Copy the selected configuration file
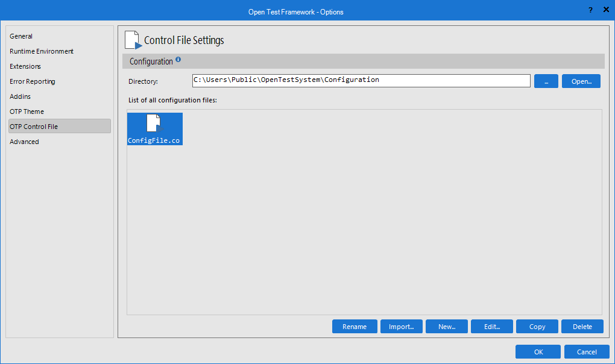The height and width of the screenshot is (364, 615). [x=537, y=326]
